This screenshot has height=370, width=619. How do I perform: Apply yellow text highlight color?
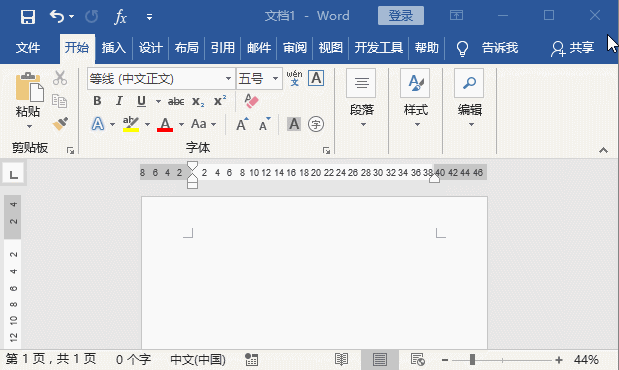point(131,124)
